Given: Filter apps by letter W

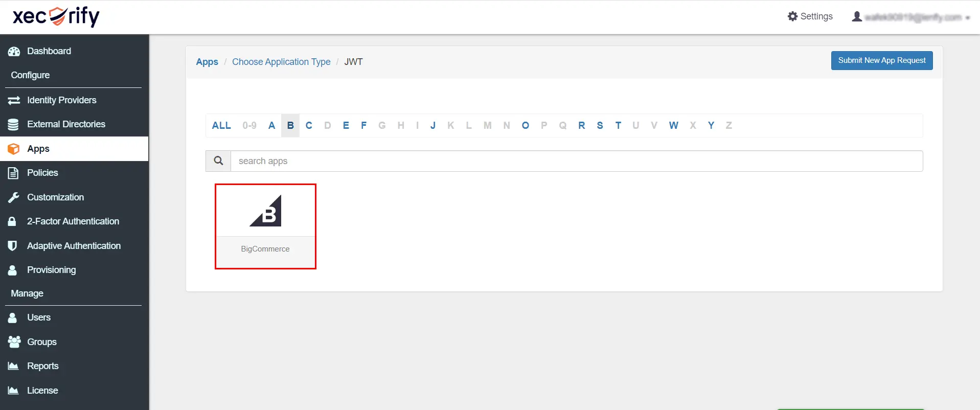Looking at the screenshot, I should coord(674,125).
